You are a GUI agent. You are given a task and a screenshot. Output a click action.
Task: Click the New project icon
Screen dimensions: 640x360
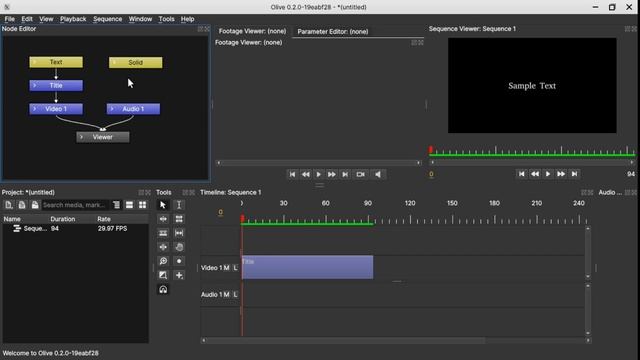tap(9, 205)
